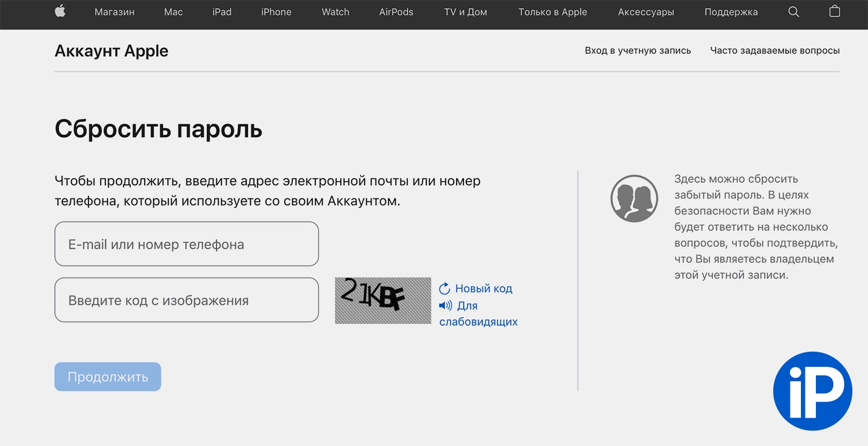Click the two-person account silhouette icon
Viewport: 868px width, 446px height.
point(634,198)
